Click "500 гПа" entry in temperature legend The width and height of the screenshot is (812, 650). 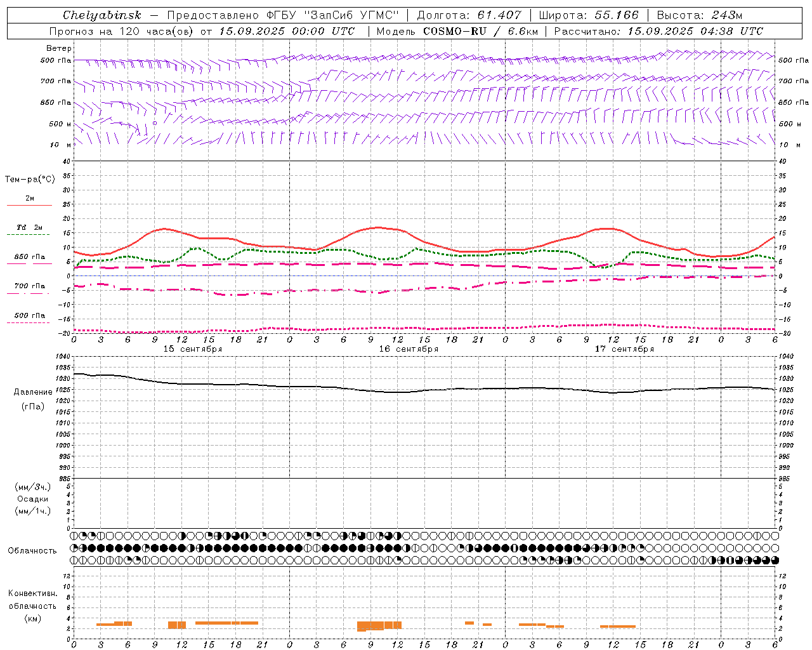29,315
